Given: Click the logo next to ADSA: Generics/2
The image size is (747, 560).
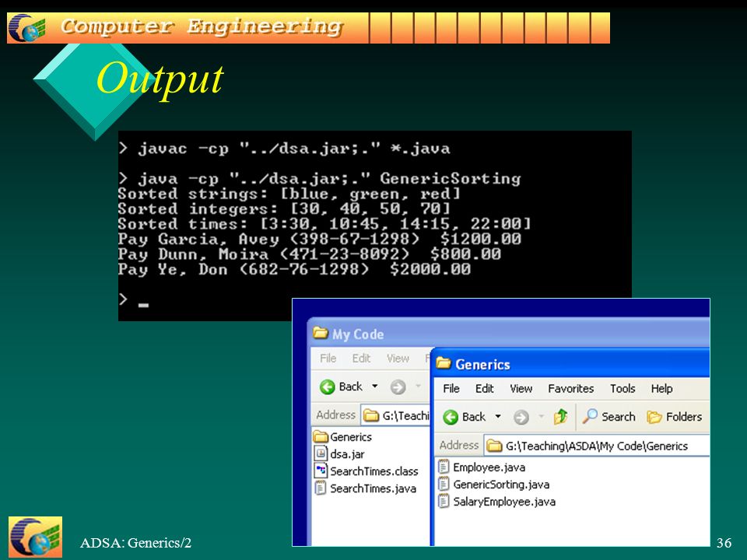Looking at the screenshot, I should (x=35, y=537).
